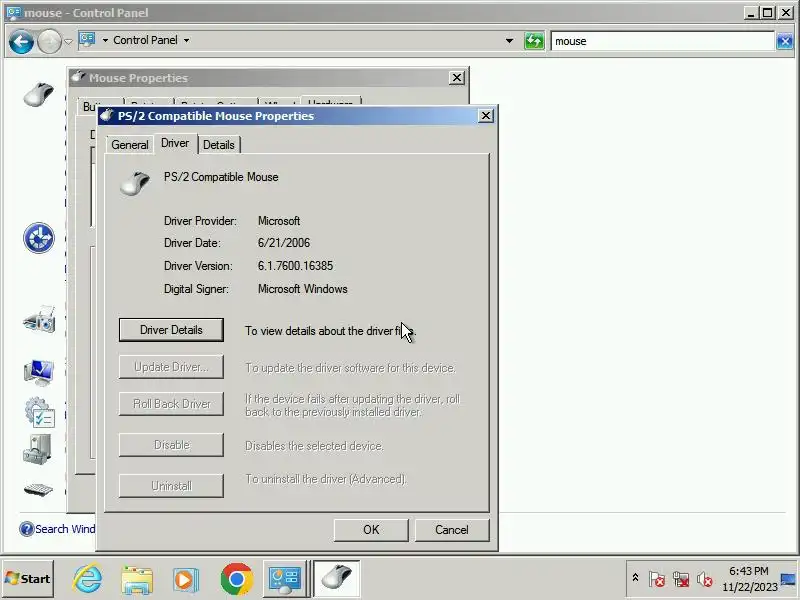Viewport: 800px width, 600px height.
Task: Click the Driver Version value 6.1.7600.16385
Action: [x=295, y=266]
